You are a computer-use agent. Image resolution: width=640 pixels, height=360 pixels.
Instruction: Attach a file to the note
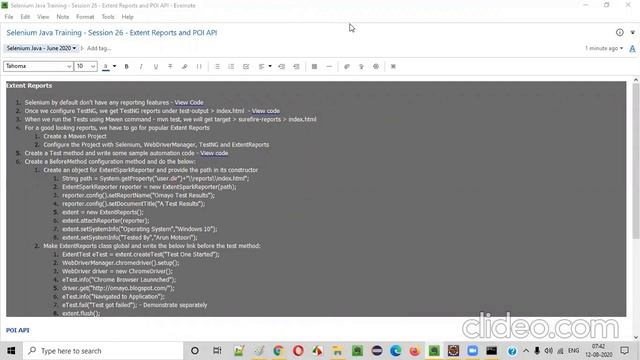tap(347, 67)
